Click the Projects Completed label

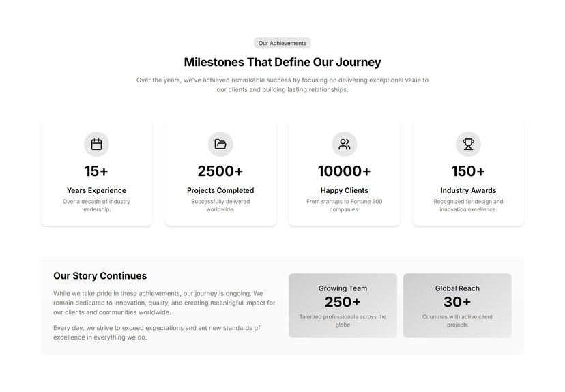pyautogui.click(x=220, y=190)
